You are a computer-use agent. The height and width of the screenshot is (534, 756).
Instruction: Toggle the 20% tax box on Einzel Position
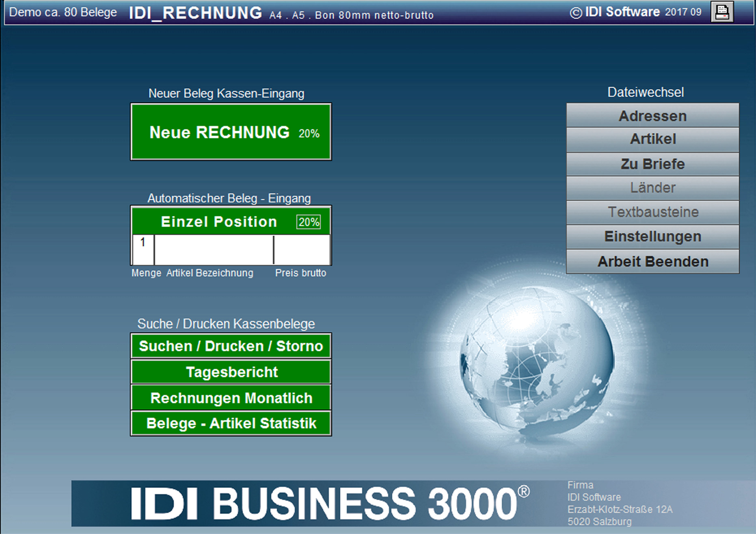pyautogui.click(x=309, y=222)
